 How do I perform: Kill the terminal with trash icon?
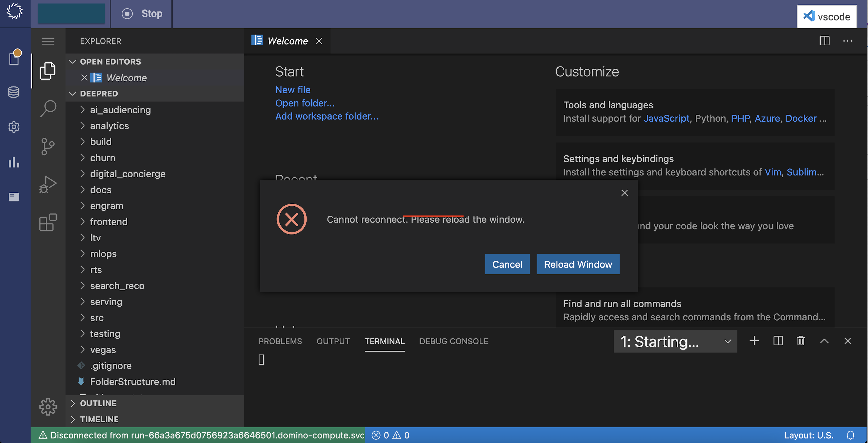point(801,341)
